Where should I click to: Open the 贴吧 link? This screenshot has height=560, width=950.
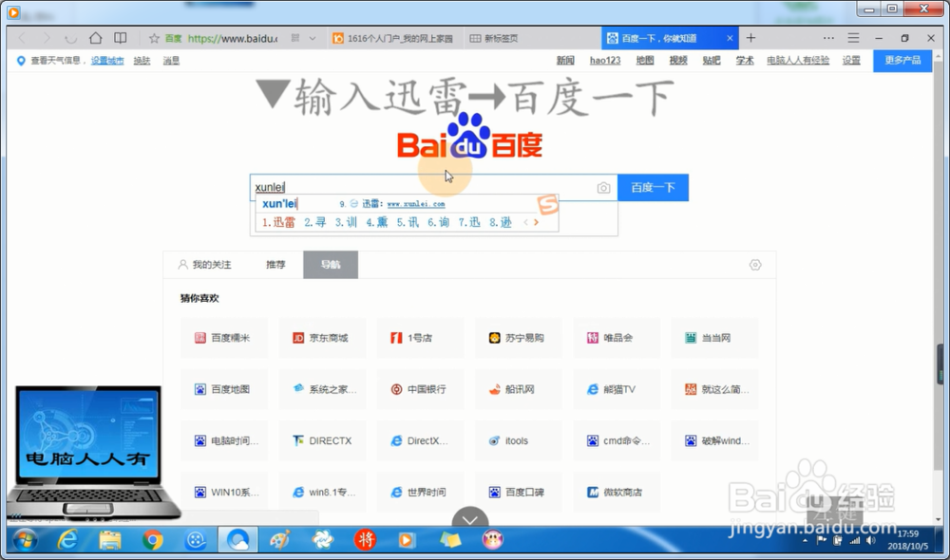(x=712, y=60)
